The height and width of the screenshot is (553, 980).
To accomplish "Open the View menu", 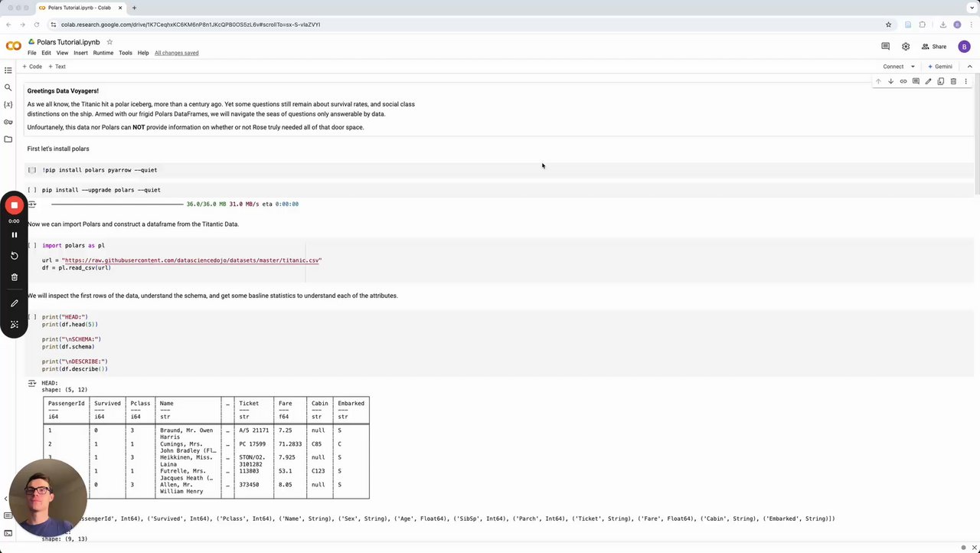I will click(62, 53).
